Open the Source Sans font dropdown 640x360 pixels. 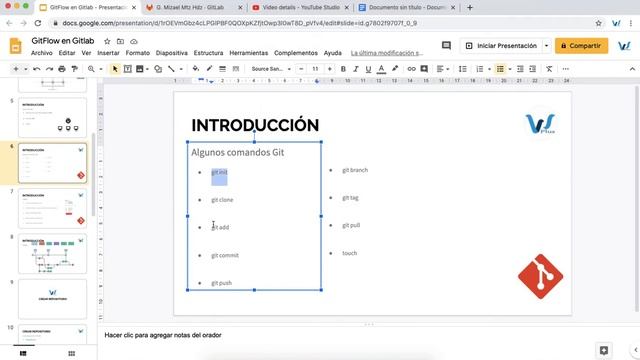[271, 69]
